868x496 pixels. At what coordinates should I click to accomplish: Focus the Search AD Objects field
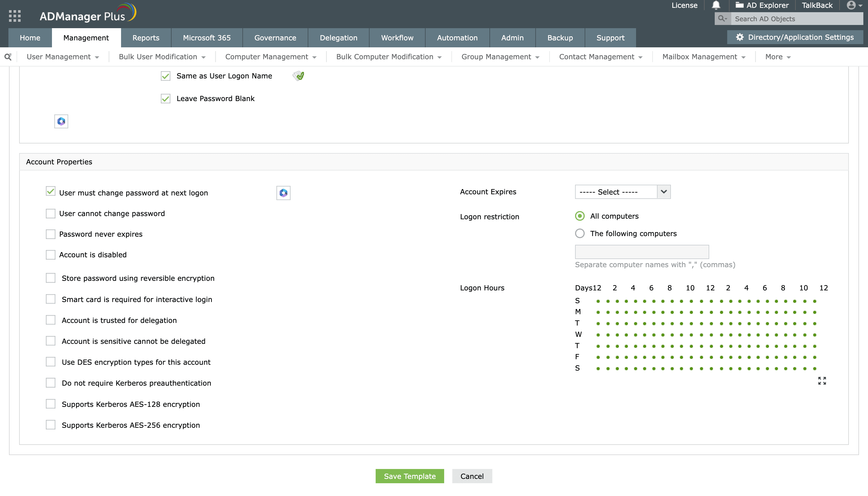click(797, 19)
